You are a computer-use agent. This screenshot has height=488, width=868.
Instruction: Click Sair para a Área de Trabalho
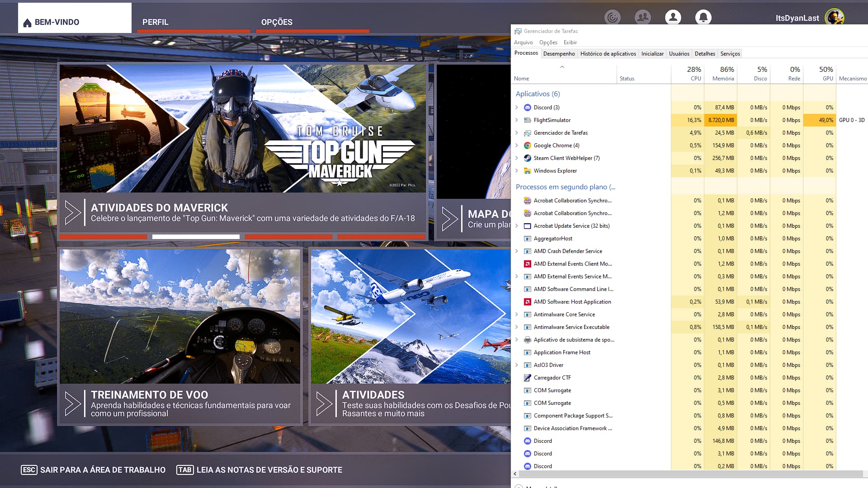point(94,470)
